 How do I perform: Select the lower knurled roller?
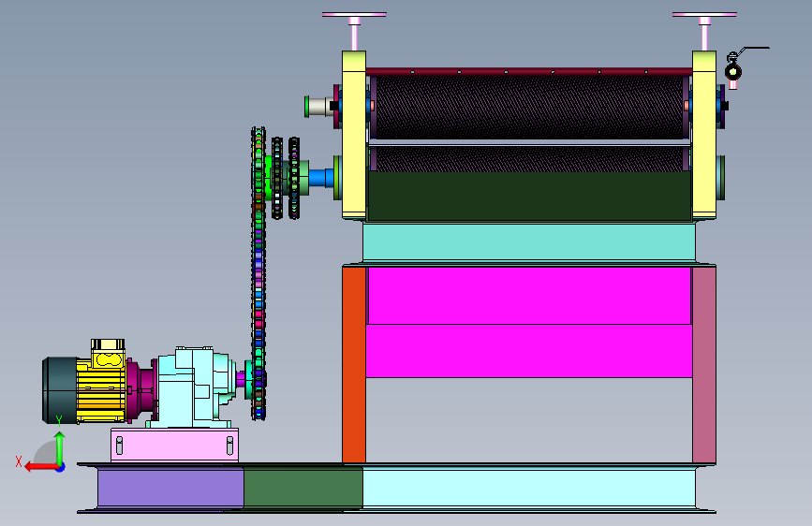[529, 158]
